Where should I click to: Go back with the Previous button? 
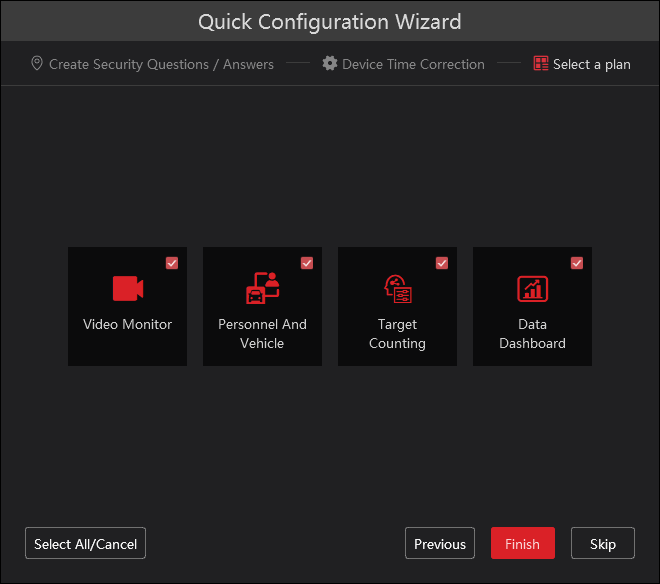point(440,543)
